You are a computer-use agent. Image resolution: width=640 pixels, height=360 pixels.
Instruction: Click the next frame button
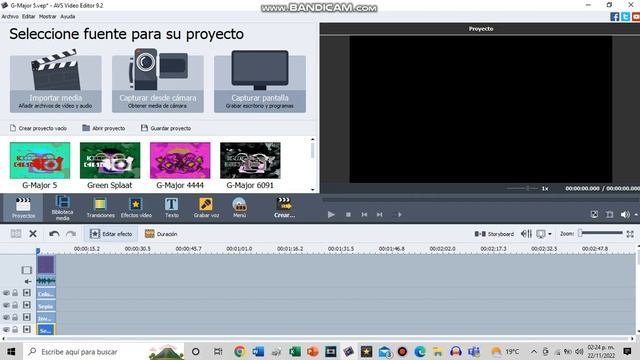[380, 214]
